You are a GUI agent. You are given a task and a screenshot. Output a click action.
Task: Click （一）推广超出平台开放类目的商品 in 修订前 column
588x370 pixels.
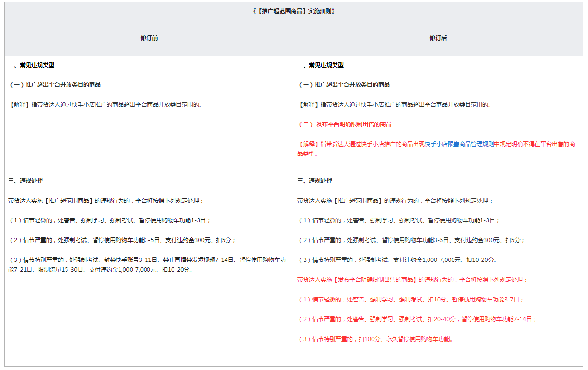(x=54, y=85)
